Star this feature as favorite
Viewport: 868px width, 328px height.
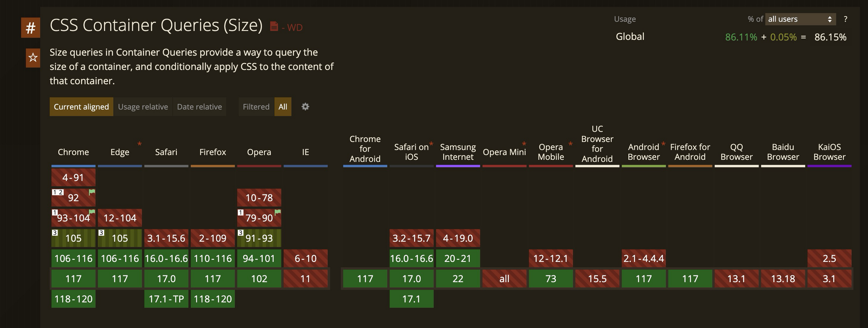tap(33, 58)
